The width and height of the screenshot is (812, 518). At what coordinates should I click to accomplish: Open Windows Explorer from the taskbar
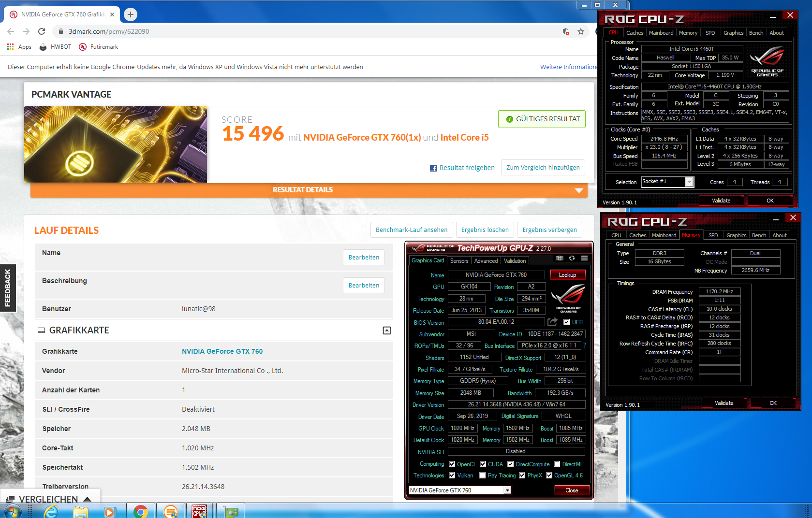point(81,511)
